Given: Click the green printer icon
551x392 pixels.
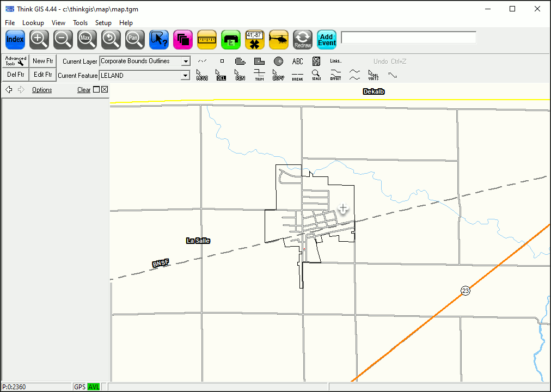Looking at the screenshot, I should click(x=231, y=39).
